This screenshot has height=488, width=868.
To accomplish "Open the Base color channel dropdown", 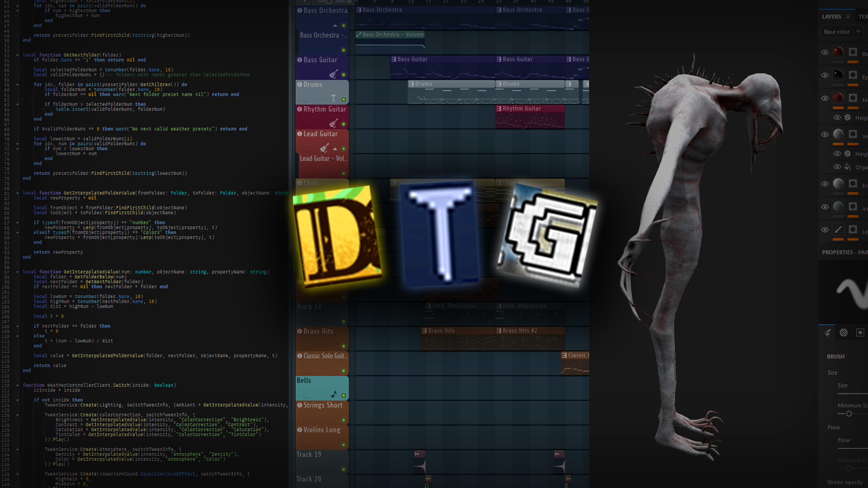I will (x=842, y=32).
